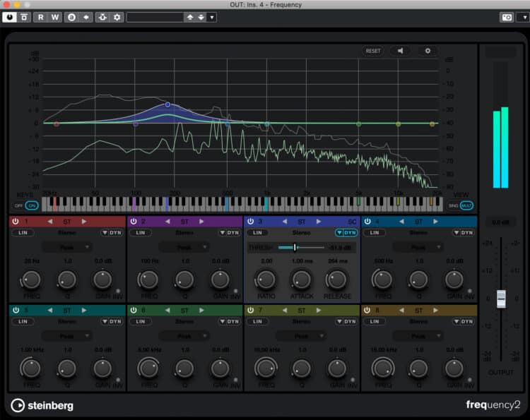Toggle band 1 GAIN INV button
The width and height of the screenshot is (530, 420).
point(118,291)
